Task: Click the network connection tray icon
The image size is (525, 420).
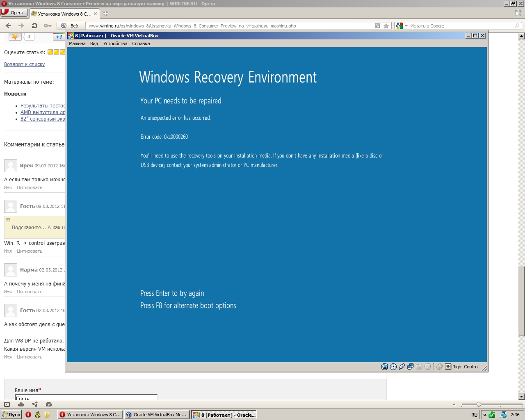Action: pyautogui.click(x=503, y=415)
